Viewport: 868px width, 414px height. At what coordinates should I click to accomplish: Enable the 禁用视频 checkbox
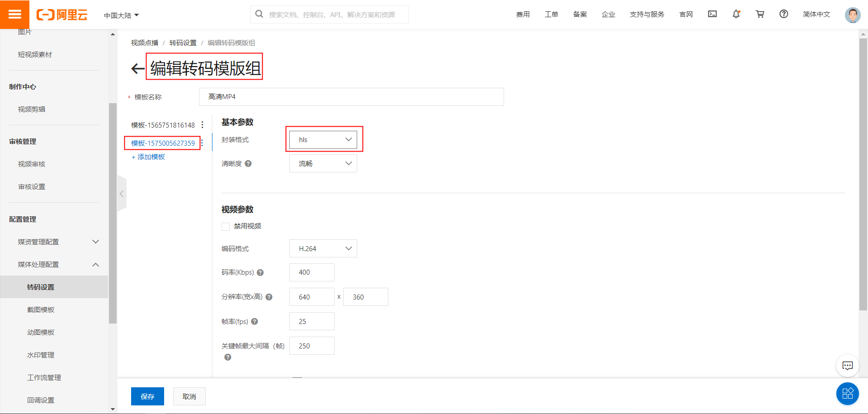(x=226, y=227)
